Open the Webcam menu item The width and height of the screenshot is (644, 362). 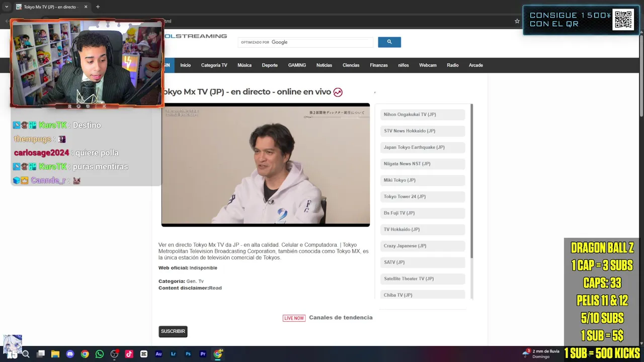(428, 65)
